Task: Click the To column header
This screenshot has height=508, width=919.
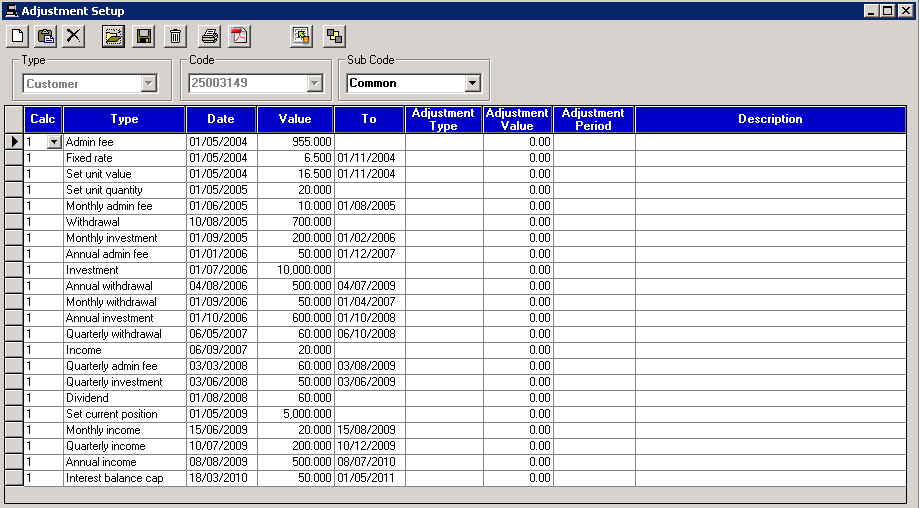Action: pyautogui.click(x=369, y=119)
